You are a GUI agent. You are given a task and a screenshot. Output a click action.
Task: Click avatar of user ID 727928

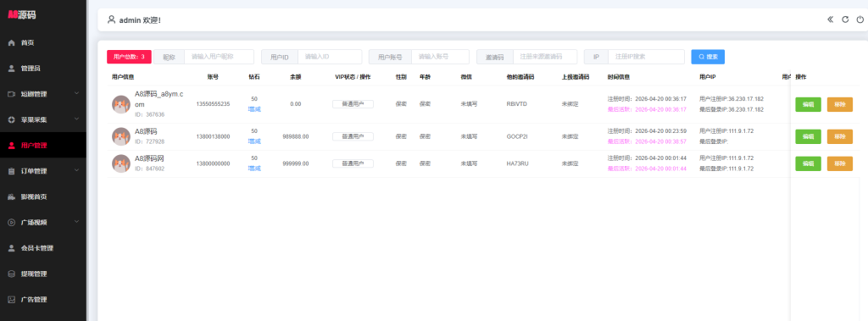(x=120, y=136)
